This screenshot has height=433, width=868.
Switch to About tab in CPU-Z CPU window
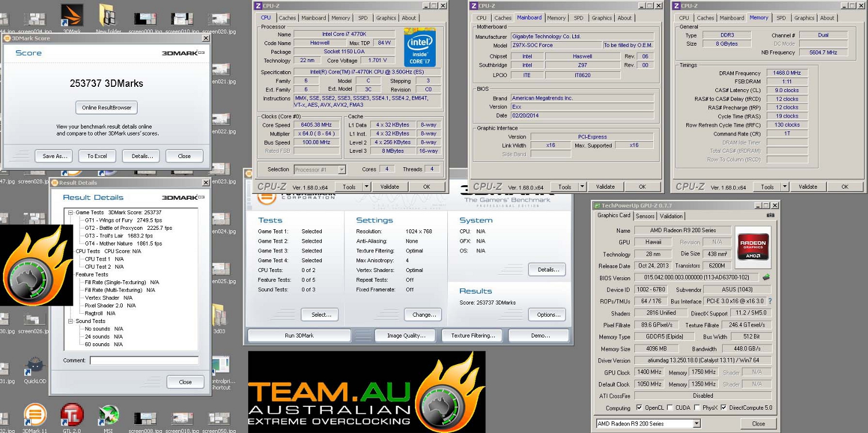pyautogui.click(x=409, y=18)
